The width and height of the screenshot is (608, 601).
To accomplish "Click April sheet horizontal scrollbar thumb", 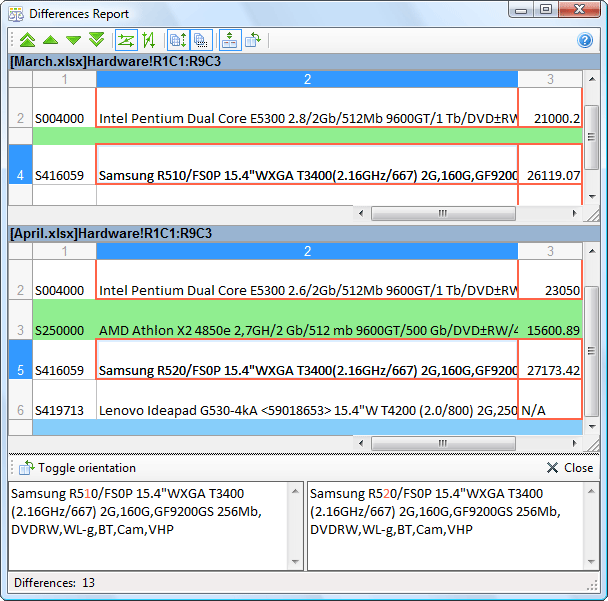I will [443, 443].
